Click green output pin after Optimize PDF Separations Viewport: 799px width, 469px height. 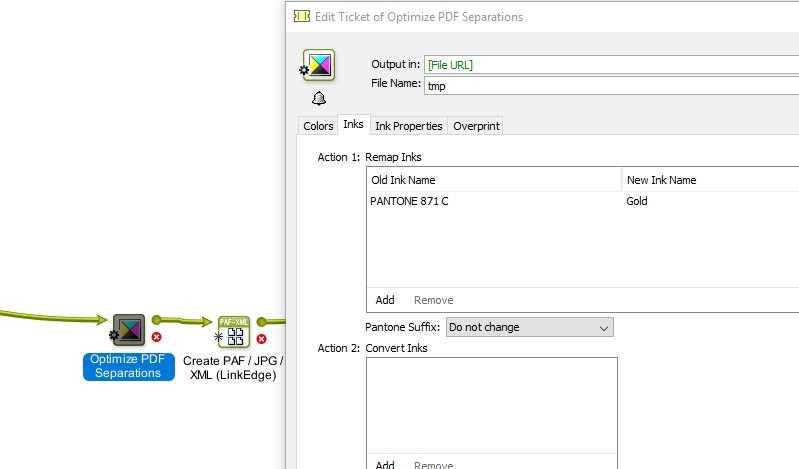157,320
